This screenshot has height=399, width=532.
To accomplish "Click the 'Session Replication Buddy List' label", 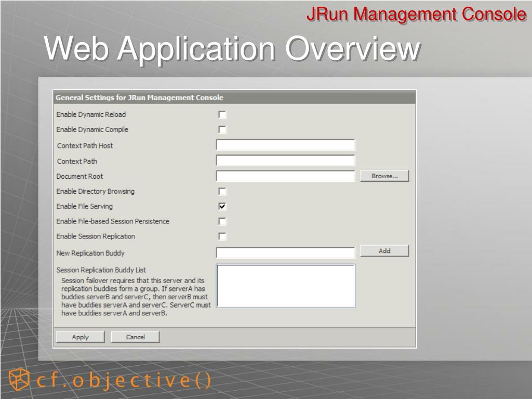I will (x=101, y=270).
